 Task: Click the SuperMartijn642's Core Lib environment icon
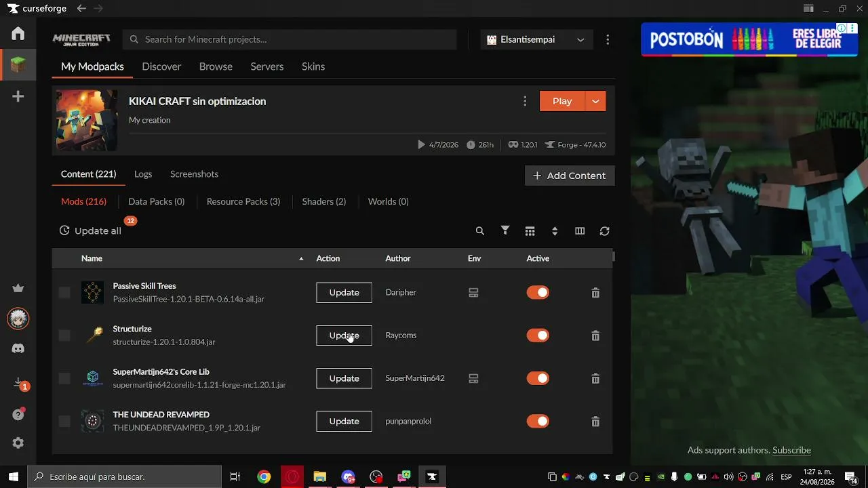click(473, 378)
